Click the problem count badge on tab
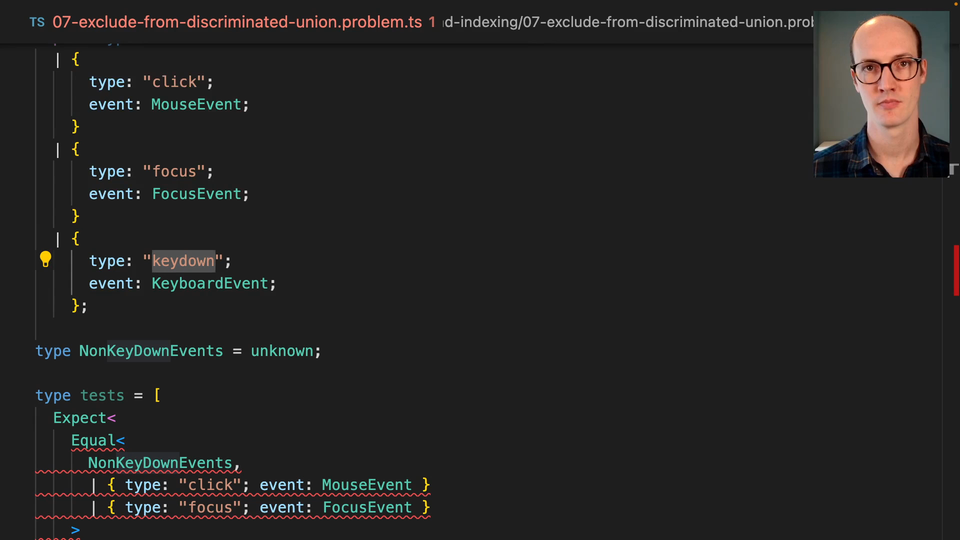The height and width of the screenshot is (540, 960). click(x=432, y=22)
